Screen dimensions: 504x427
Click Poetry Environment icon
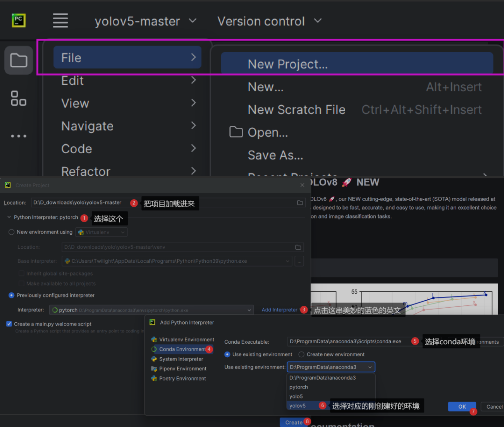tap(154, 378)
